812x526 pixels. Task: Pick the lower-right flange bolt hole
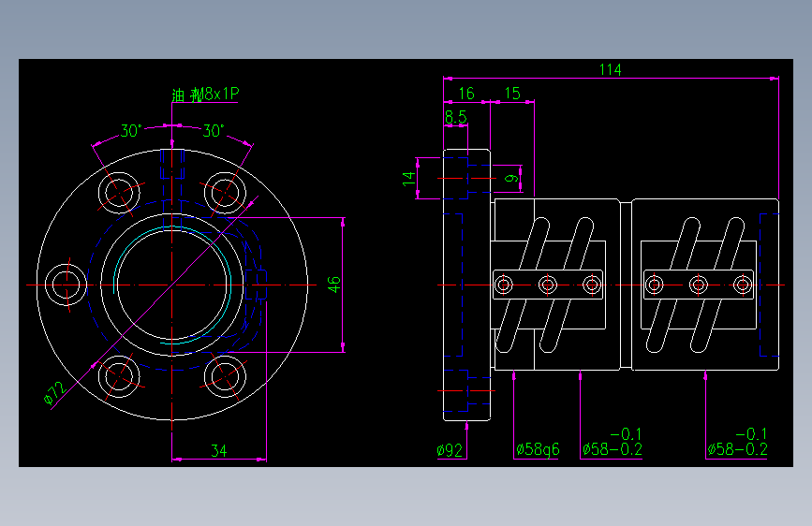tap(225, 376)
